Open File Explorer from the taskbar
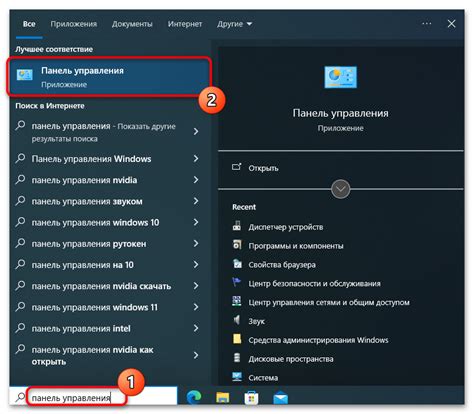The image size is (474, 414). tap(223, 397)
